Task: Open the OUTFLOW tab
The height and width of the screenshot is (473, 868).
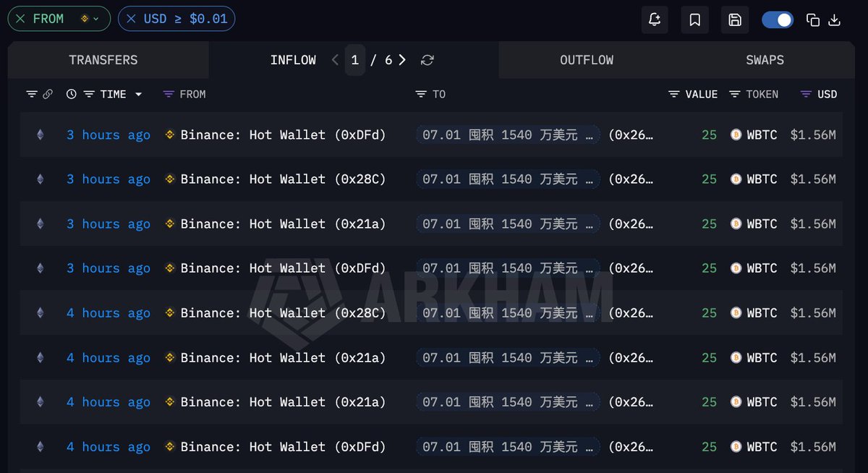Action: point(587,60)
